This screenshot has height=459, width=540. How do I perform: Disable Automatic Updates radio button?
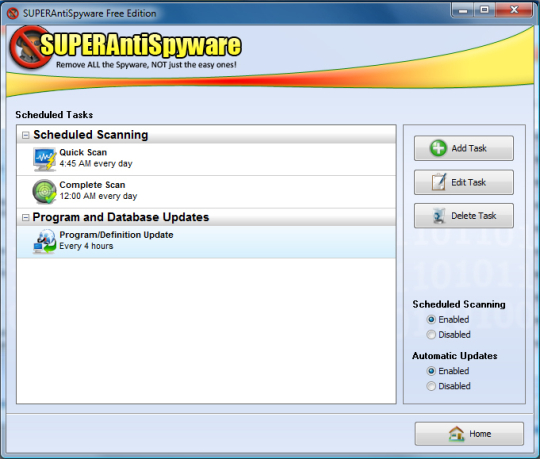point(431,386)
